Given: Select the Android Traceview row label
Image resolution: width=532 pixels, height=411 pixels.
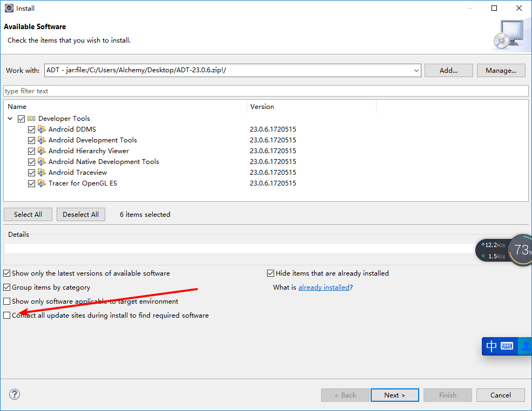Looking at the screenshot, I should [x=78, y=173].
